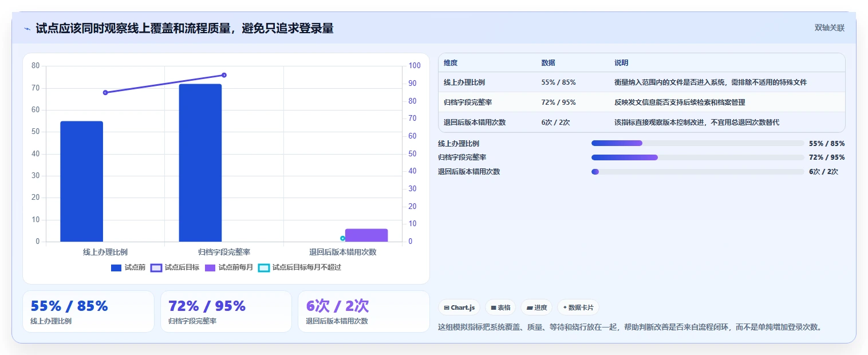Click the description starting 衡量纳入范围内的文件
The width and height of the screenshot is (868, 355).
click(711, 82)
